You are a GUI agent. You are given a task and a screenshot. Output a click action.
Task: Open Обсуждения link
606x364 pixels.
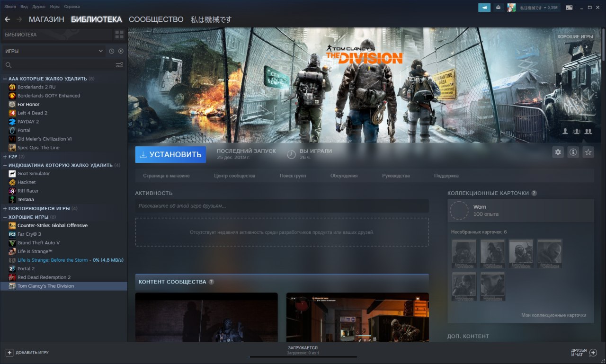point(344,176)
